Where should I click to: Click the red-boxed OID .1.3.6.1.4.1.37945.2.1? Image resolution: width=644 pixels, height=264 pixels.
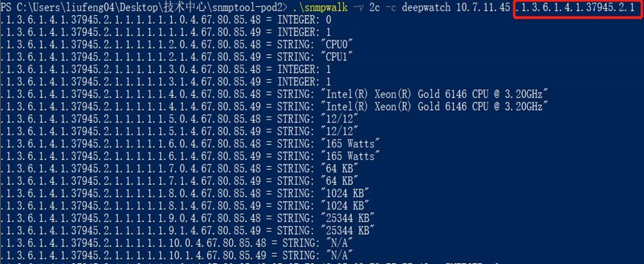[577, 8]
